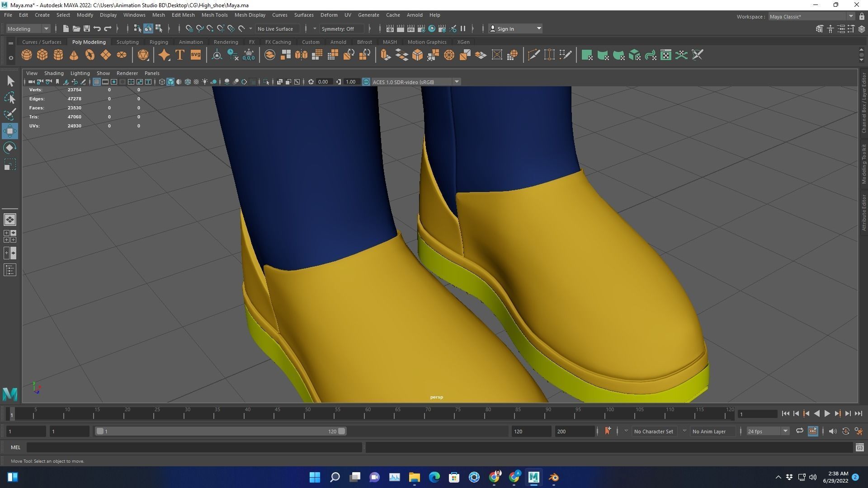Viewport: 868px width, 488px height.
Task: Click the Mirror shelf icon
Action: (x=301, y=55)
